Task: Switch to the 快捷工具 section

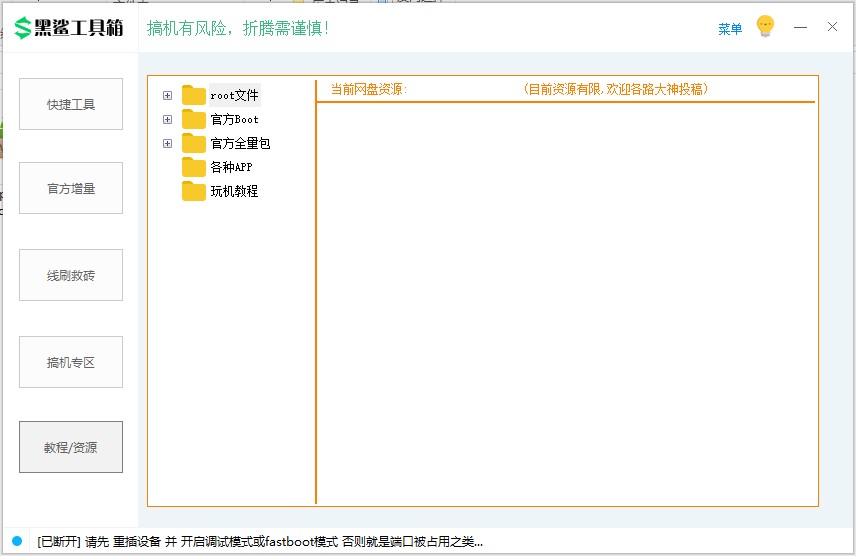Action: coord(71,104)
